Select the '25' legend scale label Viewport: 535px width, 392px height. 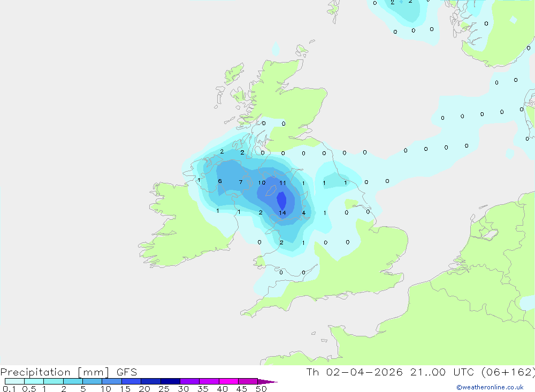(x=164, y=389)
